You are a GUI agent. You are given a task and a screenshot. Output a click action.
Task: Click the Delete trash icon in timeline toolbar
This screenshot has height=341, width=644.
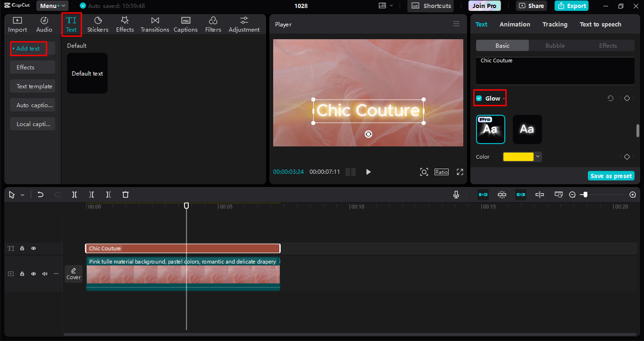pyautogui.click(x=126, y=194)
